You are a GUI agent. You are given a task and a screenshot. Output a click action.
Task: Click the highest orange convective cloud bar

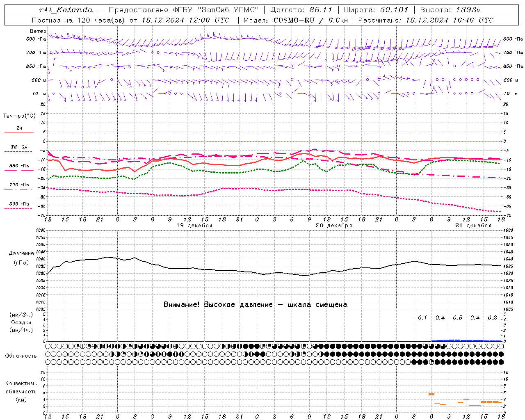point(431,394)
